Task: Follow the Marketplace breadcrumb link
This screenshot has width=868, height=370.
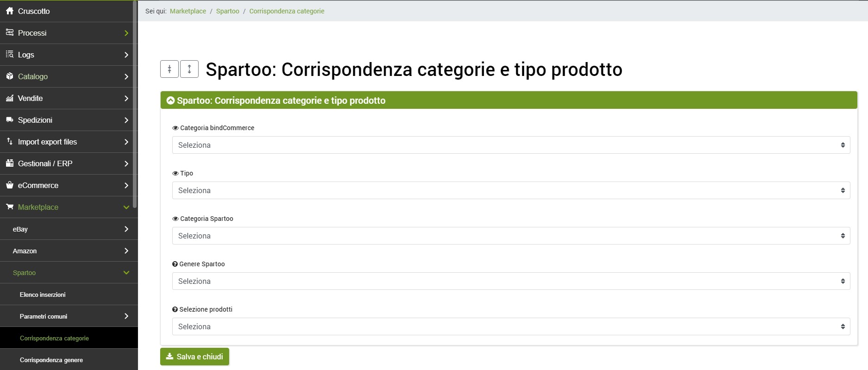Action: click(x=188, y=11)
